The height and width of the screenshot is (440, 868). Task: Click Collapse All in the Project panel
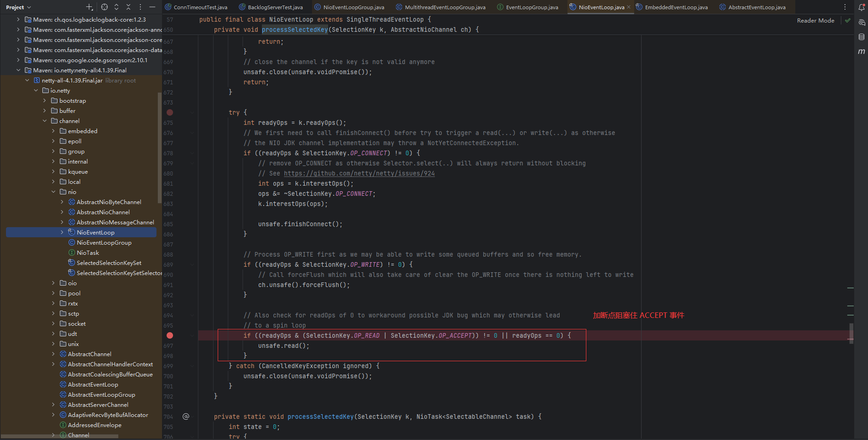128,7
